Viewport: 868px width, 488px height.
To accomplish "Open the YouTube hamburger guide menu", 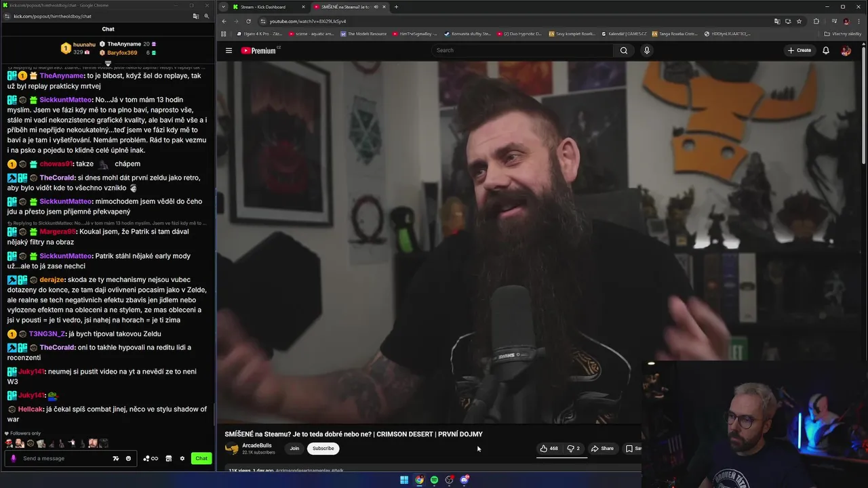I will pos(229,50).
